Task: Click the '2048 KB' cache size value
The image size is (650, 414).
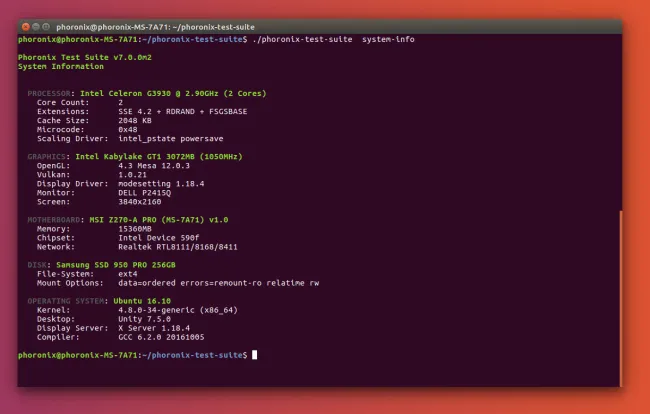Action: click(x=135, y=121)
